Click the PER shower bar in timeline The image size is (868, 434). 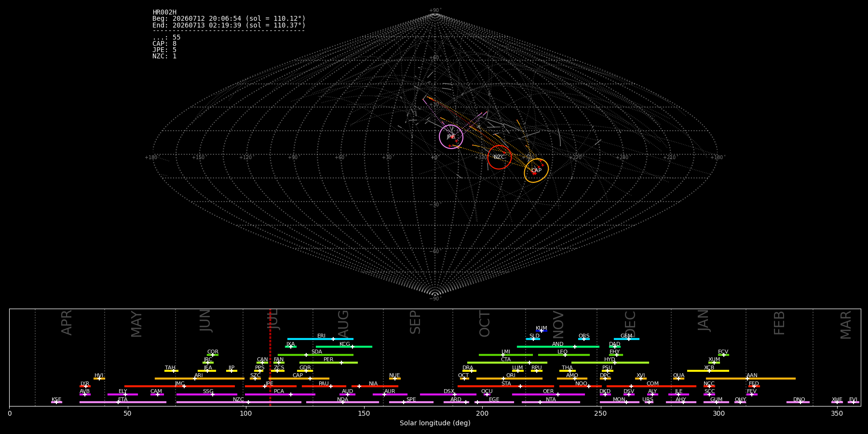tap(328, 363)
